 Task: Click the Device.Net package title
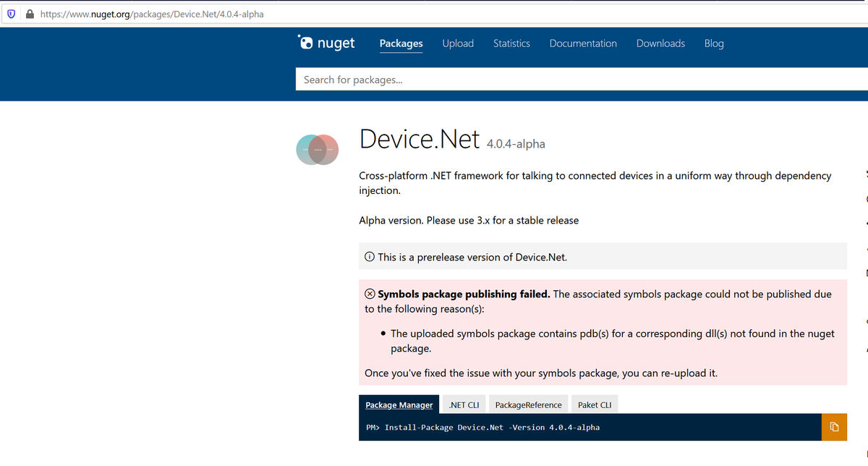[420, 139]
